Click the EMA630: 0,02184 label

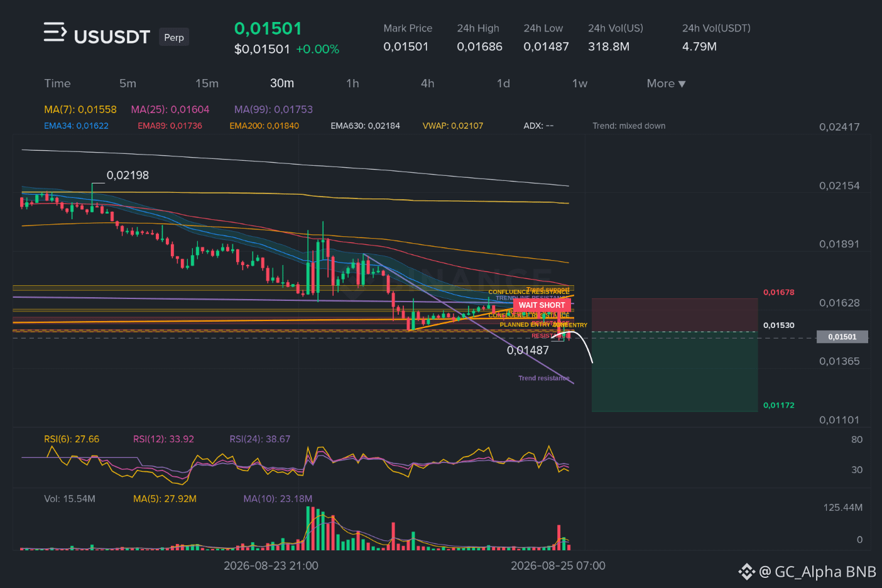[365, 126]
